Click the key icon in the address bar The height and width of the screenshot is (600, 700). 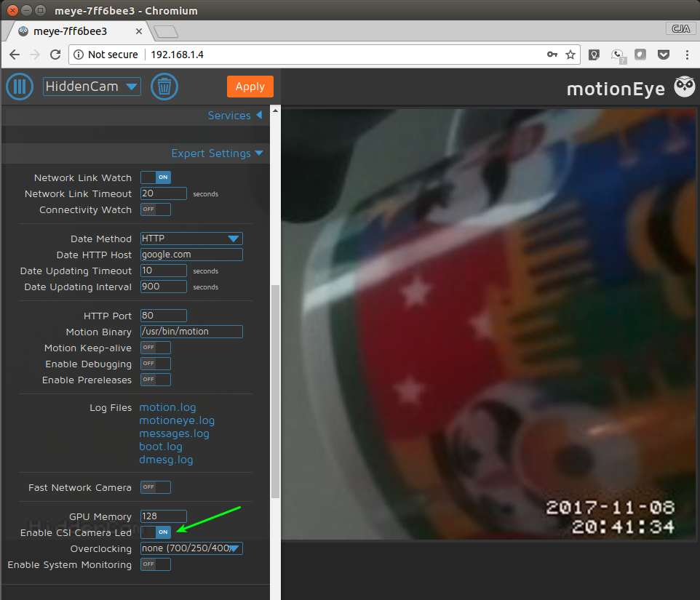(552, 54)
